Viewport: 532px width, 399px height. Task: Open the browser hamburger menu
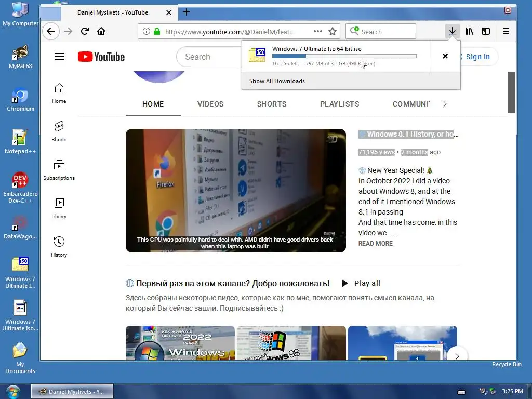pos(506,32)
